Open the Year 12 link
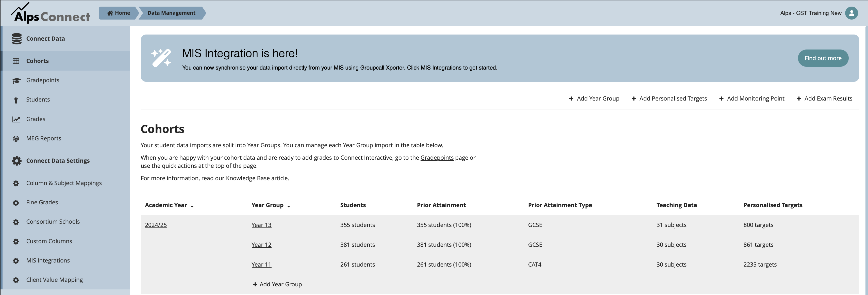This screenshot has height=295, width=868. (261, 245)
